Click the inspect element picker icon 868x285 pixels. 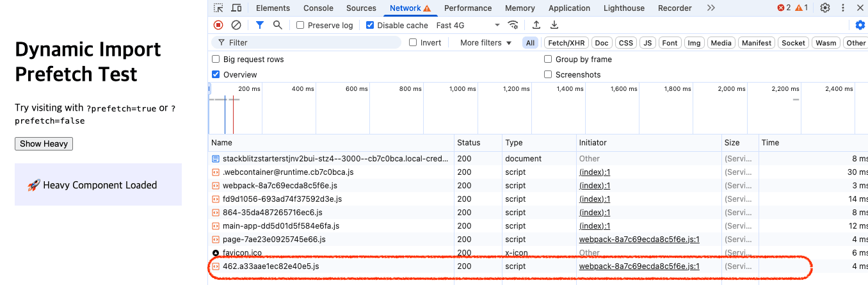click(219, 8)
